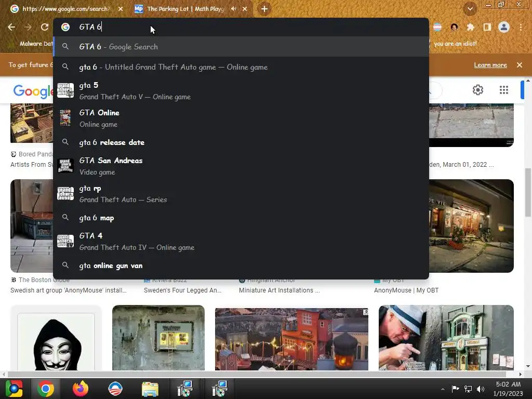This screenshot has width=532, height=399.
Task: Open the man with hat miniature shop thumbnail
Action: 446,338
